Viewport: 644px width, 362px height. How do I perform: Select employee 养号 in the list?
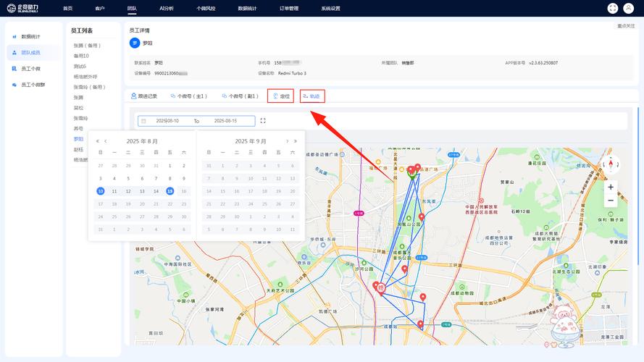pos(78,128)
